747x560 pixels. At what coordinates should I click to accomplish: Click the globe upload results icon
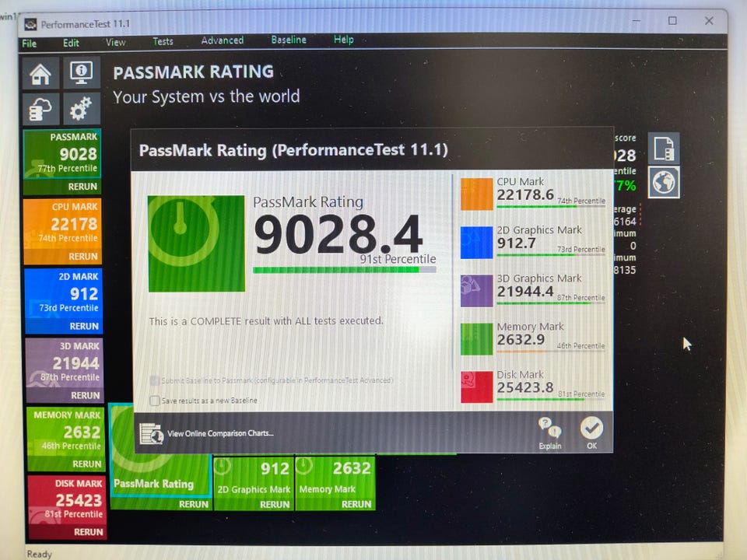pyautogui.click(x=664, y=182)
